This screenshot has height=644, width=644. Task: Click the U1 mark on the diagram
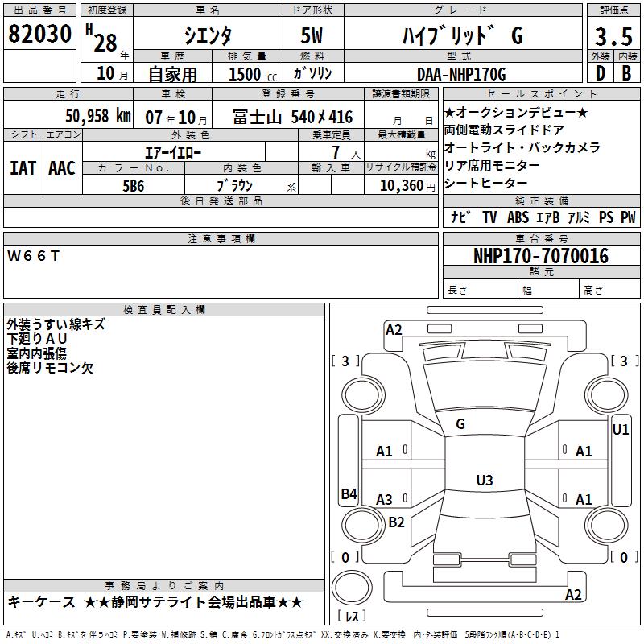click(621, 430)
